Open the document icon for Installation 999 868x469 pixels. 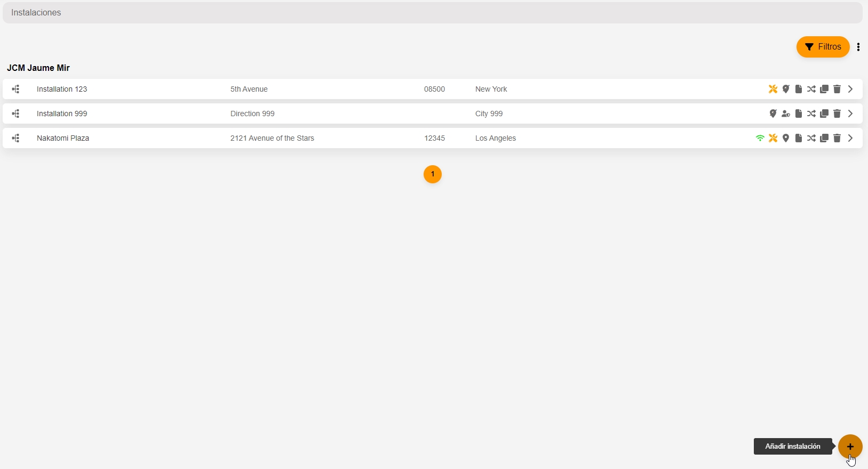point(799,114)
